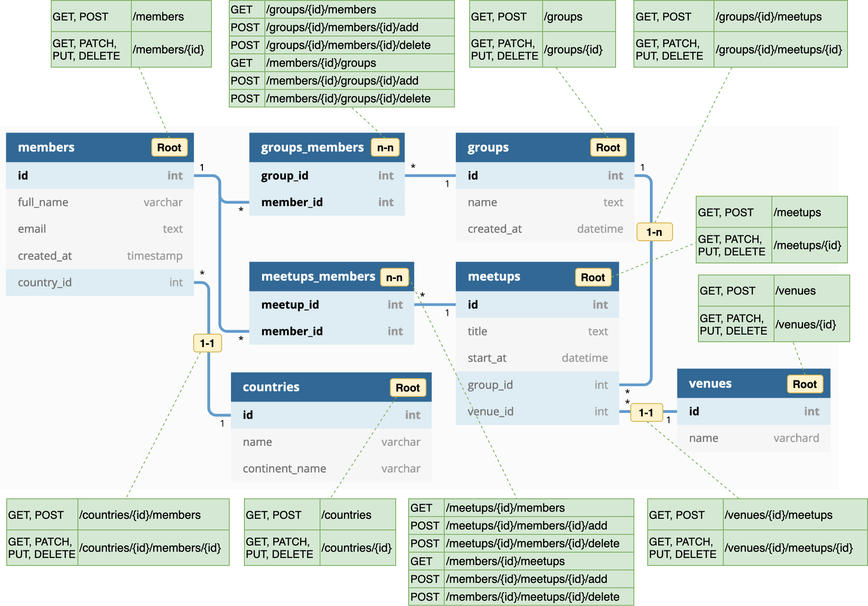Click the 1-1 label next to venues id

point(646,413)
